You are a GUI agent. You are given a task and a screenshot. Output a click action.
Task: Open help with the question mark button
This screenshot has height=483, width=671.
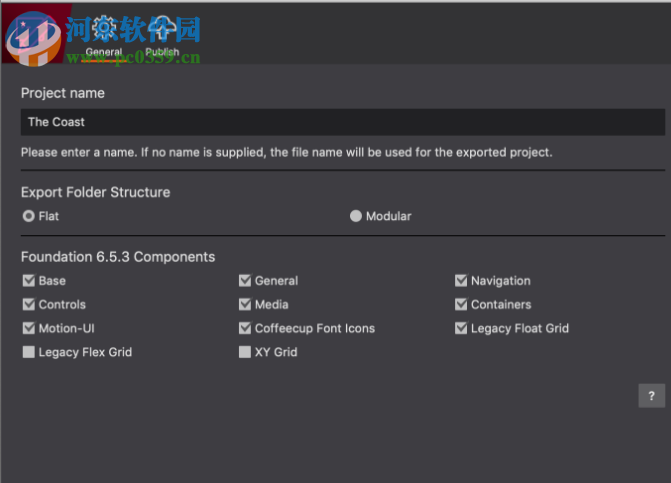click(x=652, y=396)
